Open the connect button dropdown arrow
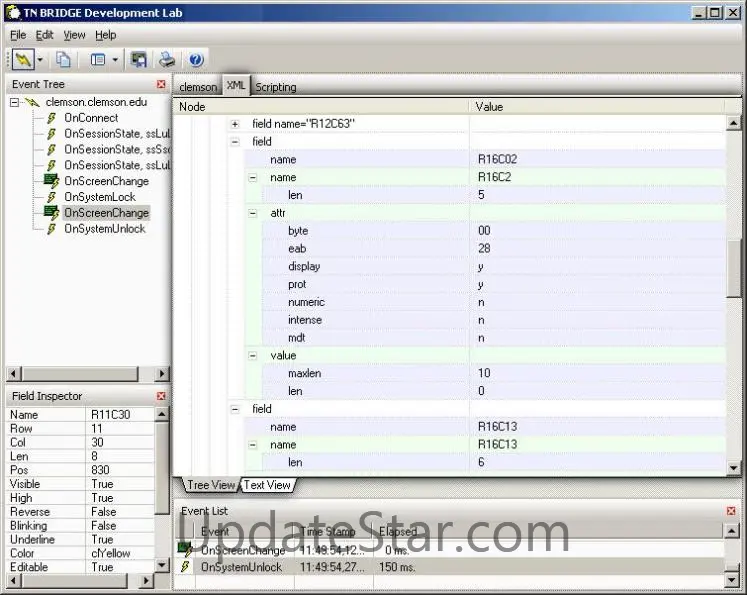This screenshot has width=747, height=595. [40, 60]
